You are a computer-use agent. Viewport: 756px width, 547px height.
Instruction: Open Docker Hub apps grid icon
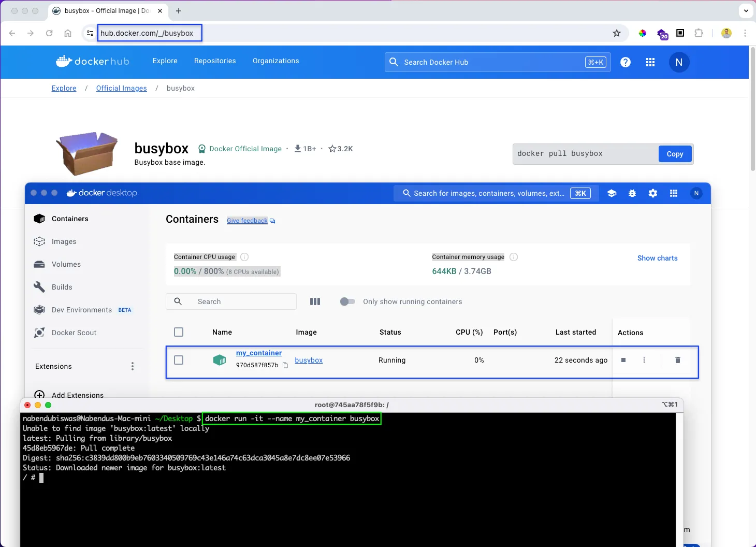coord(650,62)
